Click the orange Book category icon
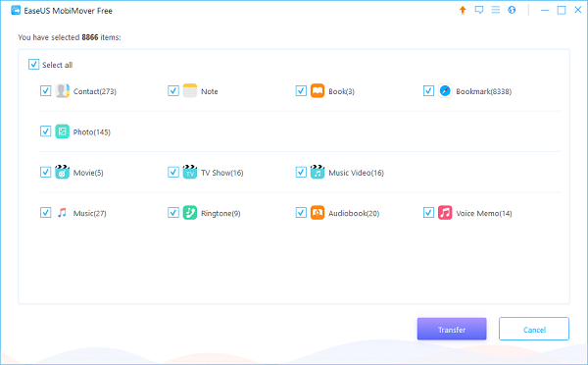 [318, 91]
